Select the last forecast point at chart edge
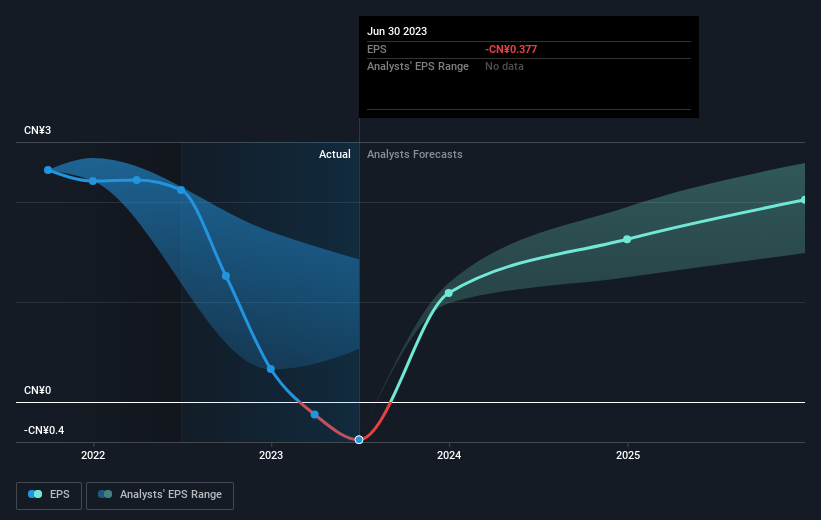Screen dimensions: 821x520 pyautogui.click(x=804, y=200)
